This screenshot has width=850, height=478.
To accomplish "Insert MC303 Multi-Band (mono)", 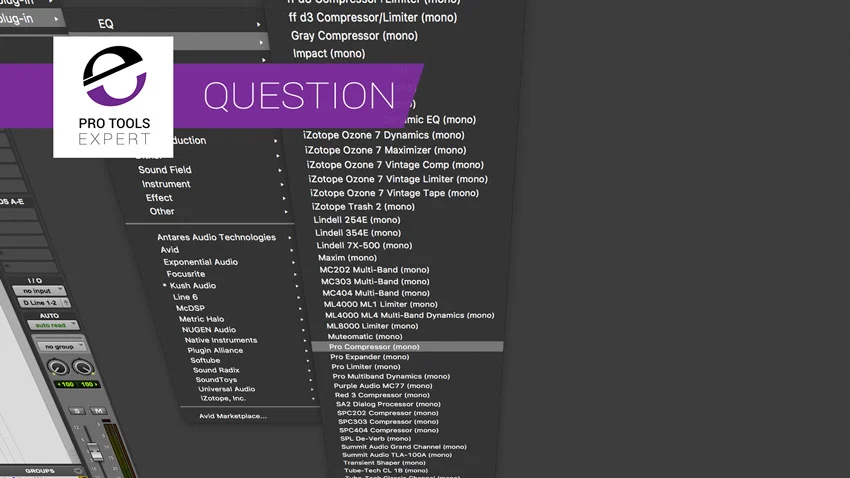I will (x=375, y=282).
